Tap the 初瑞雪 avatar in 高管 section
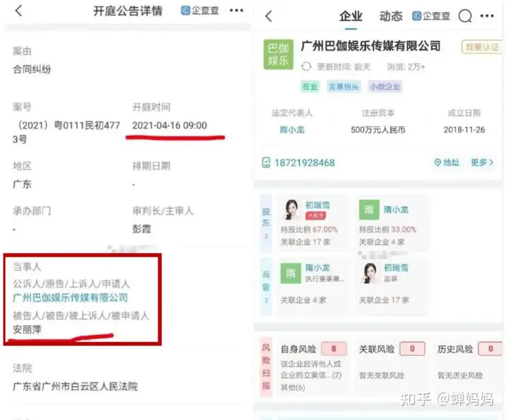Viewport: 507px width, 420px height. tap(369, 274)
